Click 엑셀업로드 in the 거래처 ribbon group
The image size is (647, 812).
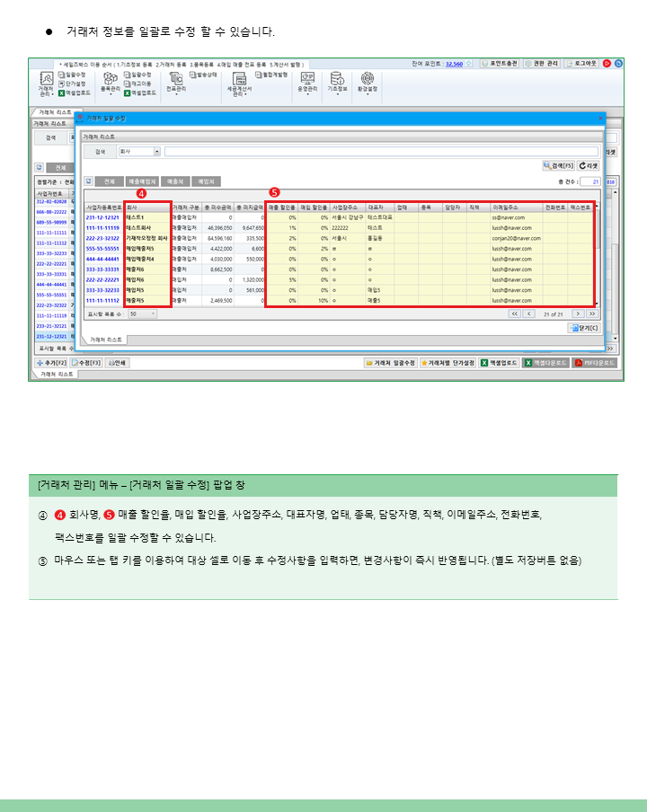75,93
